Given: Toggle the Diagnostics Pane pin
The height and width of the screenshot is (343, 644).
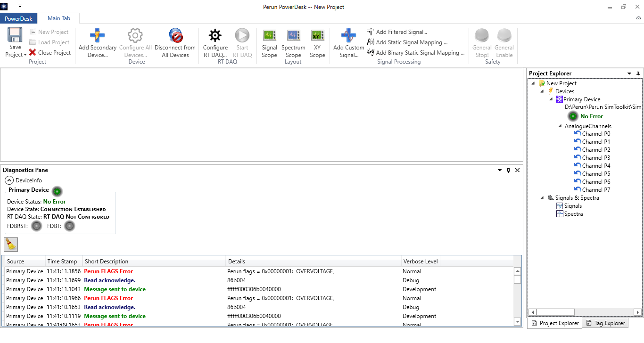Looking at the screenshot, I should pyautogui.click(x=508, y=171).
